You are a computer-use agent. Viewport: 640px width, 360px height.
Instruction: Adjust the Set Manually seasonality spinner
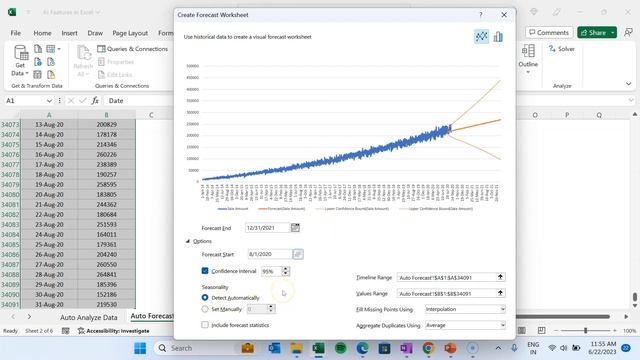(x=271, y=309)
